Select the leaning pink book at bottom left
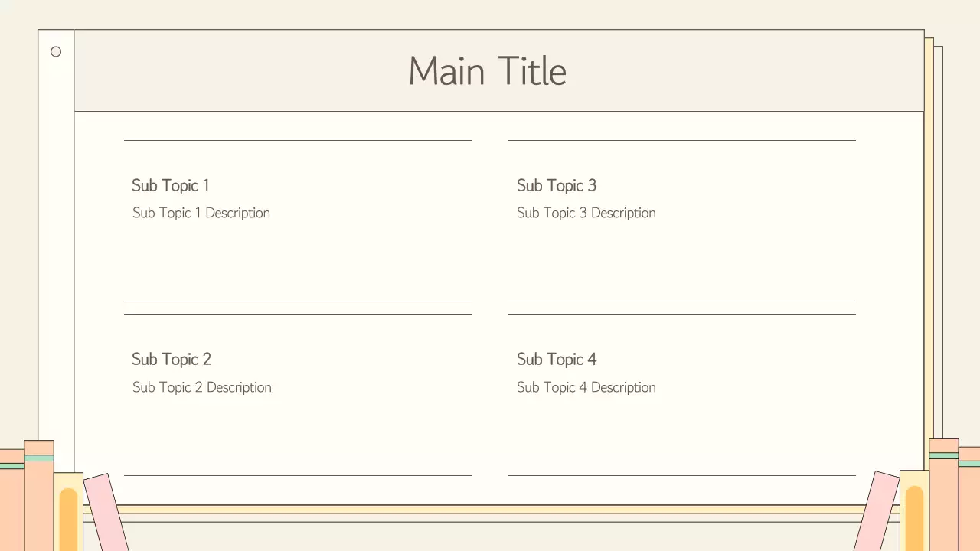 (106, 513)
